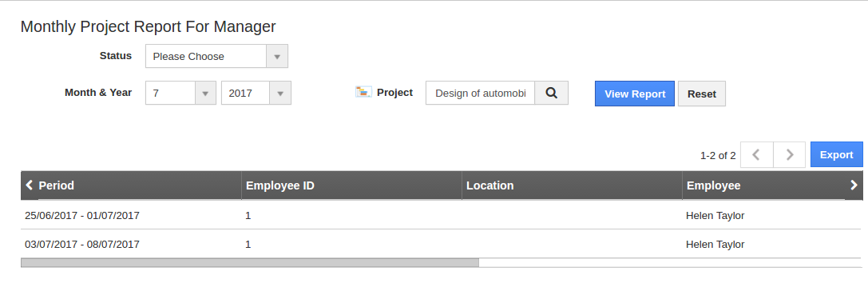Click the View Report button

click(x=634, y=94)
